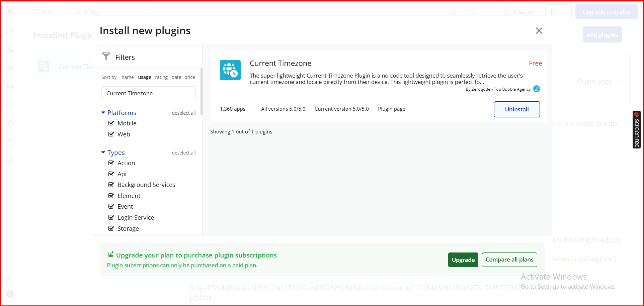
Task: Click the Zeroqode agency badge icon
Action: click(x=537, y=89)
